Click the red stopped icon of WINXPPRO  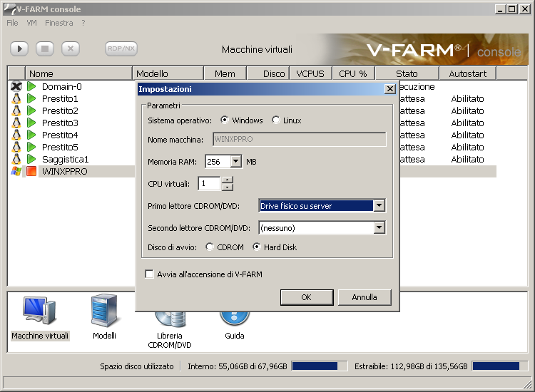[x=31, y=171]
